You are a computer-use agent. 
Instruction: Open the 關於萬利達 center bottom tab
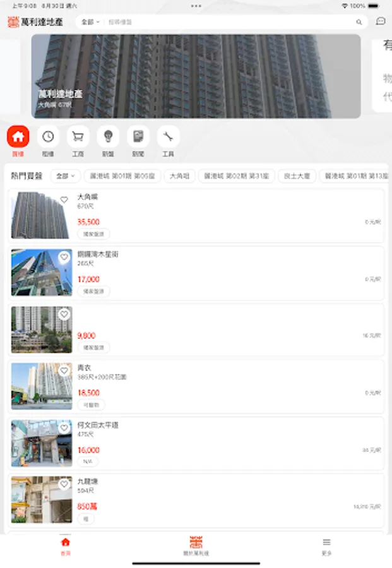pyautogui.click(x=196, y=547)
